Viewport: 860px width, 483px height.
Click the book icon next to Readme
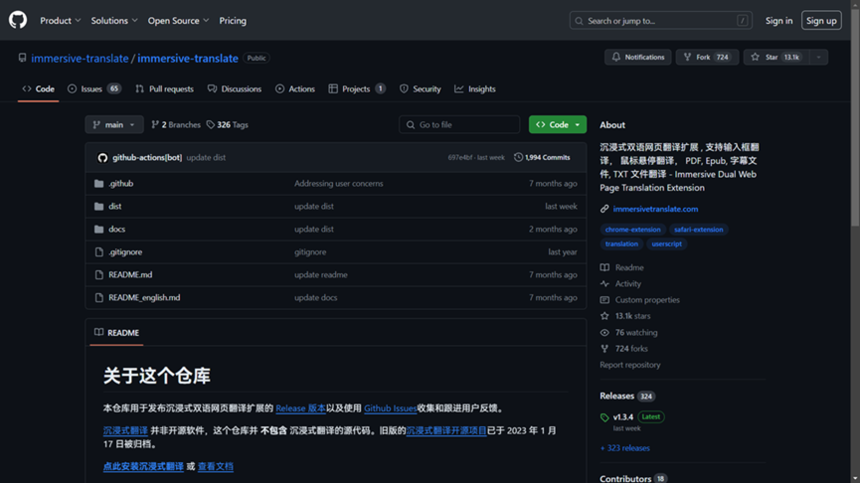coord(604,268)
